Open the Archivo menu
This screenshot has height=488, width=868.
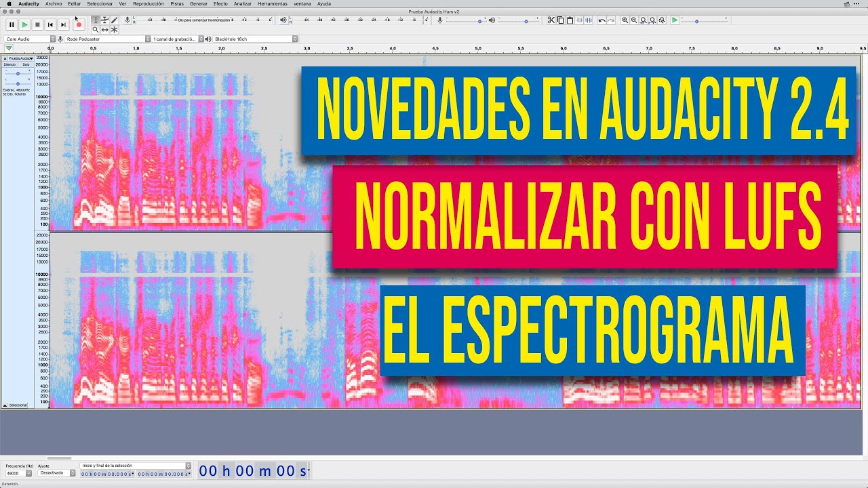[x=54, y=3]
